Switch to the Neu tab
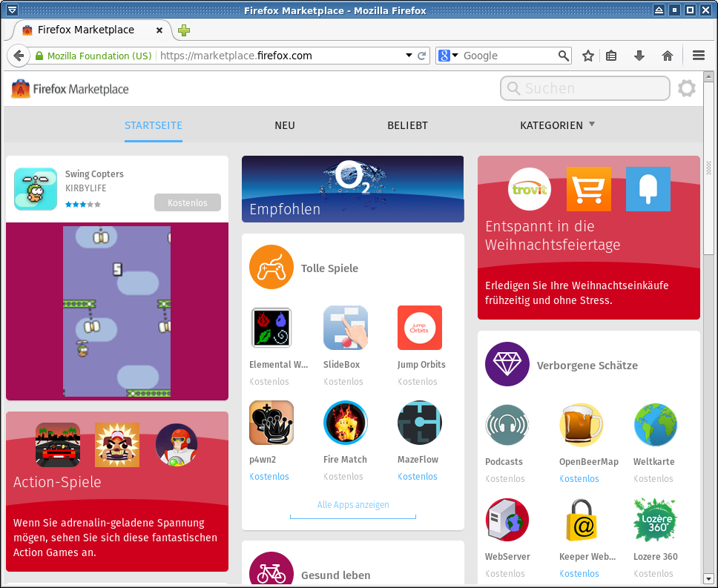The image size is (718, 588). [x=285, y=125]
